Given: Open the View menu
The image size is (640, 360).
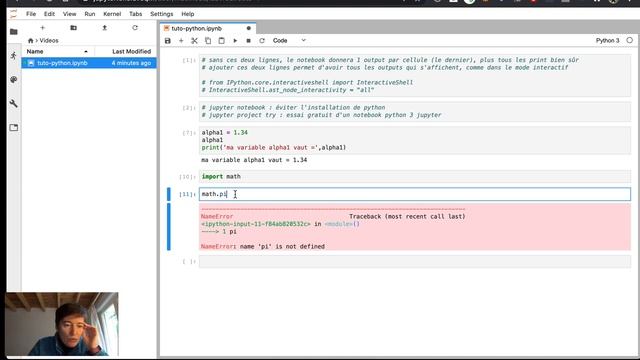Looking at the screenshot, I should (x=69, y=14).
